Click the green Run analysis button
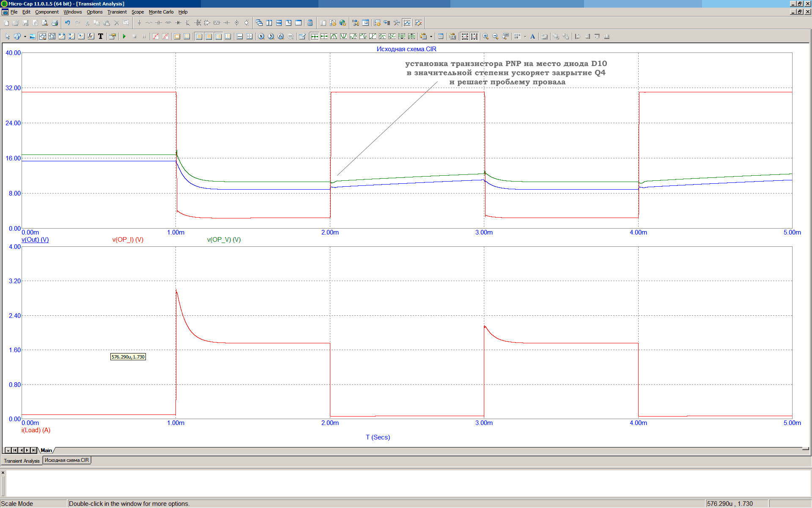The width and height of the screenshot is (812, 508). point(124,37)
